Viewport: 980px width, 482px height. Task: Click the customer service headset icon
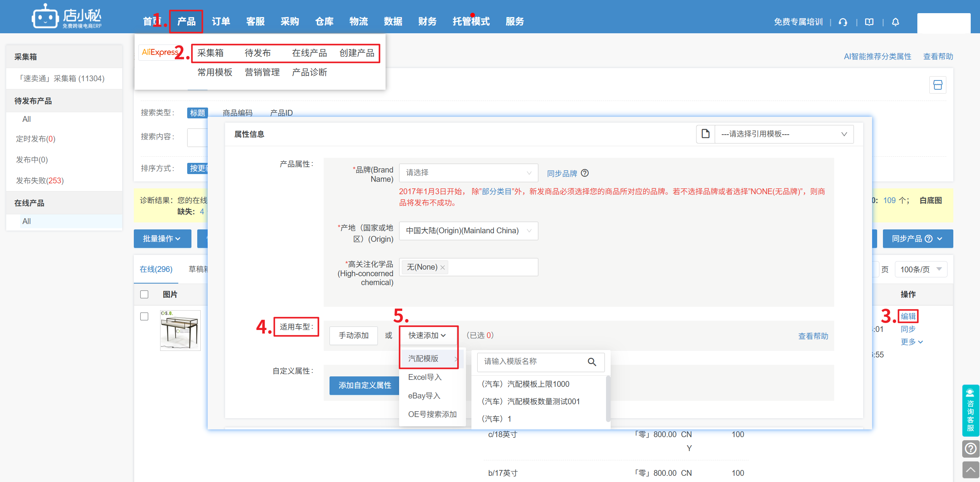point(843,22)
